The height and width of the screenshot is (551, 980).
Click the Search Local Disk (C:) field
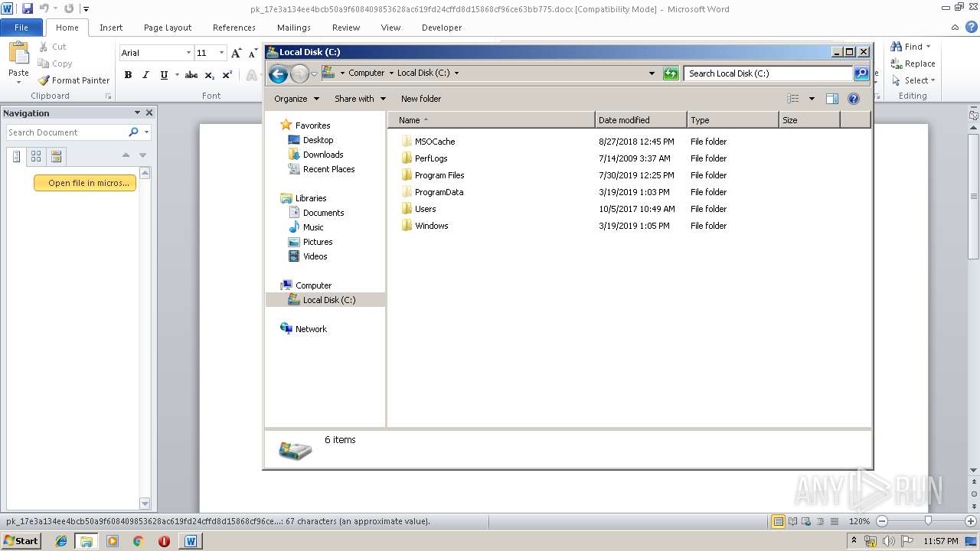(x=767, y=73)
